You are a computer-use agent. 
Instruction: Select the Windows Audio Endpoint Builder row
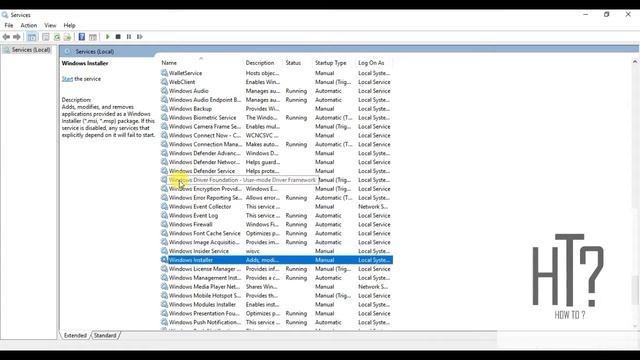pyautogui.click(x=276, y=100)
